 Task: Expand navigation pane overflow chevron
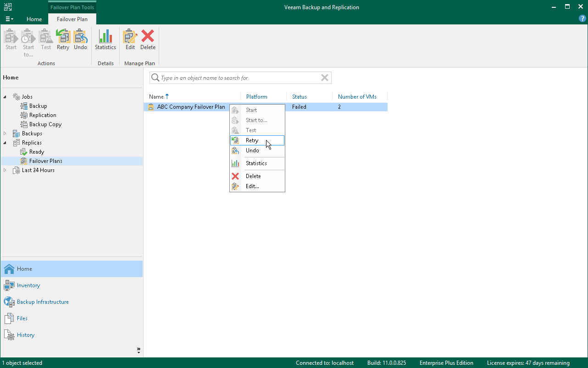click(139, 350)
